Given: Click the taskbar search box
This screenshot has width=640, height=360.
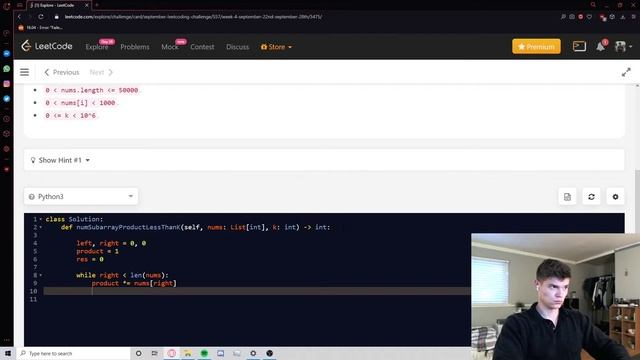Looking at the screenshot, I should point(73,353).
